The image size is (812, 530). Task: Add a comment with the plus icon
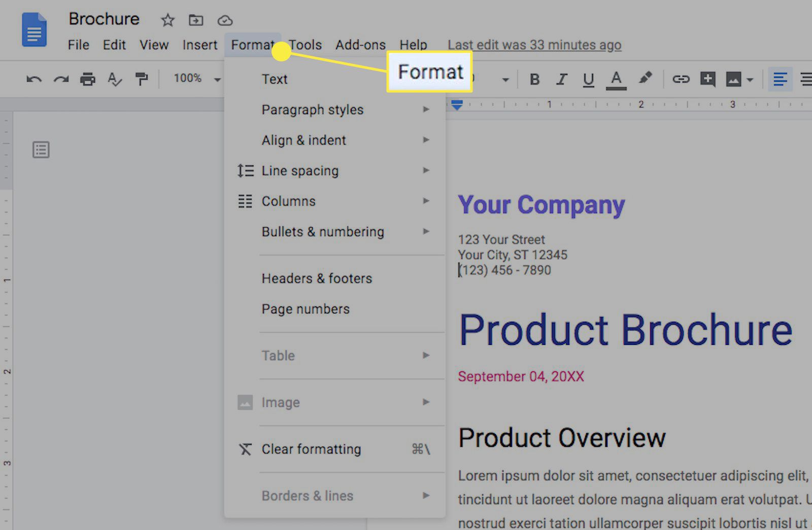[x=708, y=79]
